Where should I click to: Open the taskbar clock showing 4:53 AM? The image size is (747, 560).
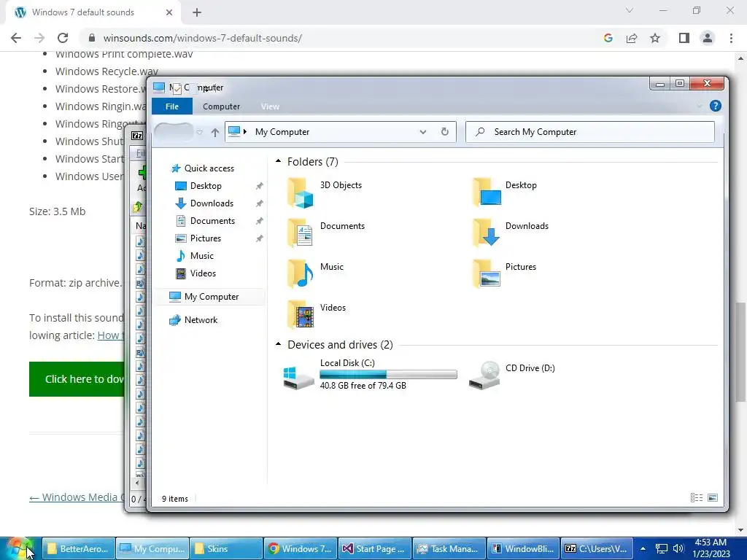[711, 548]
